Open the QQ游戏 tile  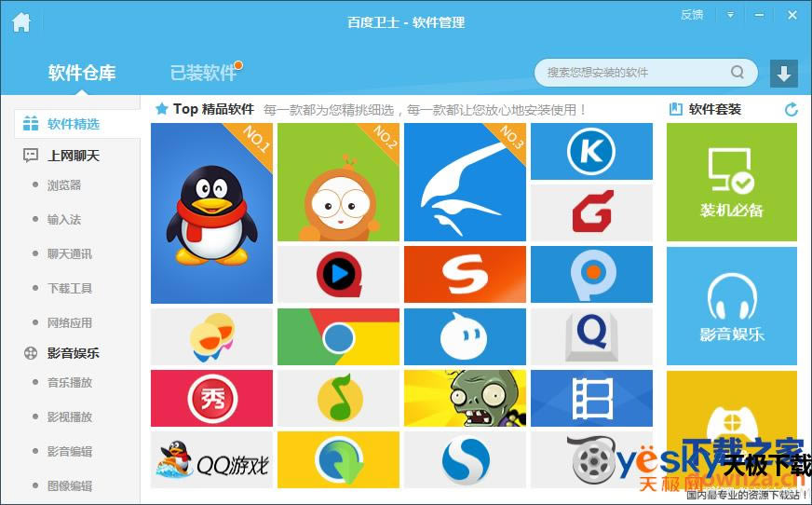(x=211, y=459)
